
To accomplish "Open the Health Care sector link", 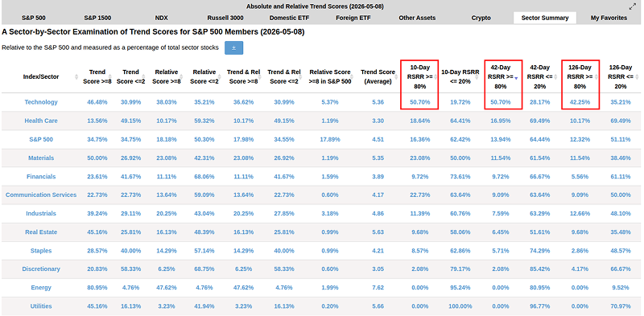I will pos(41,121).
